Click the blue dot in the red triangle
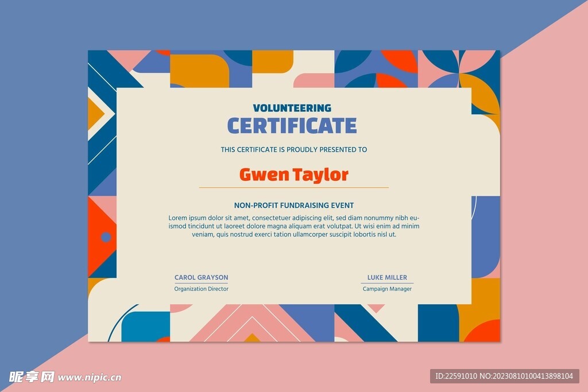Image resolution: width=588 pixels, height=392 pixels. pyautogui.click(x=106, y=237)
